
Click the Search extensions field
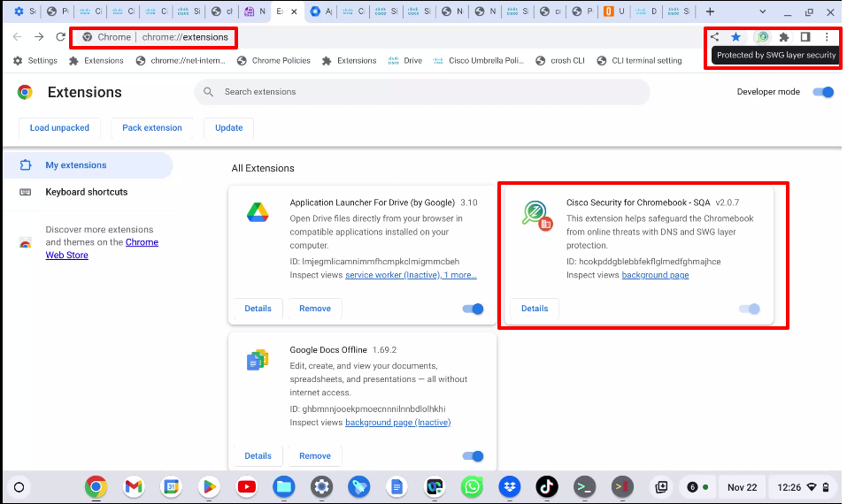click(x=422, y=92)
